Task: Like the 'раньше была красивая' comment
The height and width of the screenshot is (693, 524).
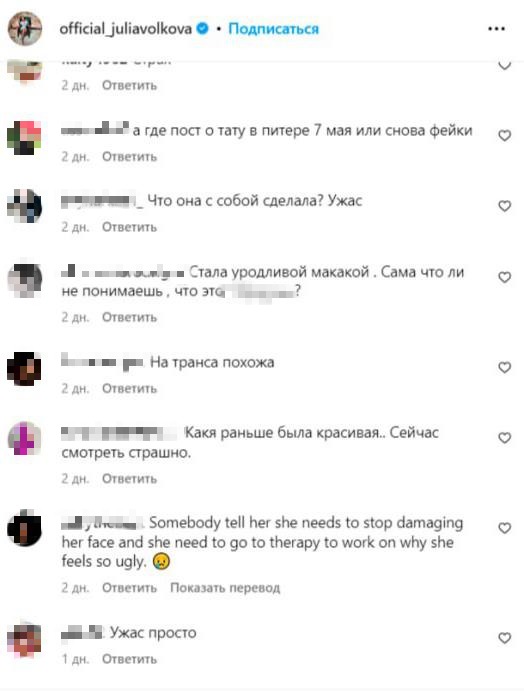Action: (x=505, y=438)
